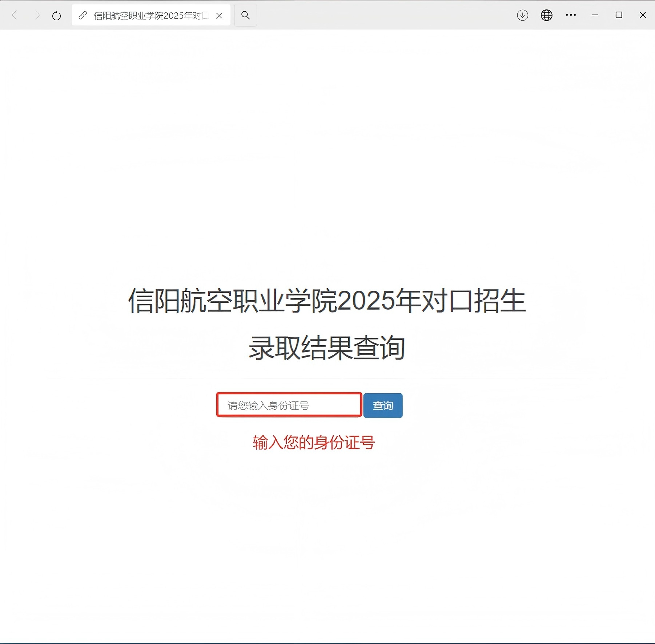This screenshot has width=655, height=644.
Task: Open the downloads icon in the toolbar
Action: tap(522, 15)
